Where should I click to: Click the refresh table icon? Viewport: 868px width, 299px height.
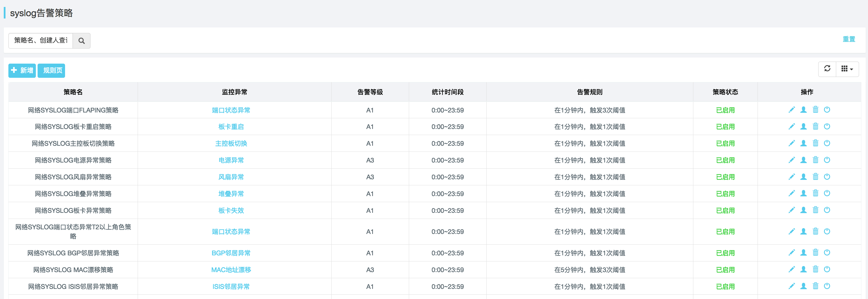pos(827,69)
